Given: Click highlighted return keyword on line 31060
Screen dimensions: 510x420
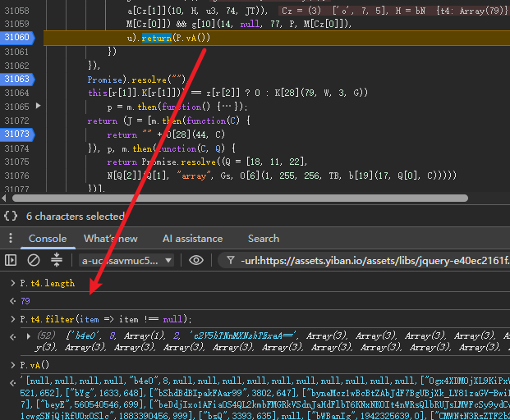Looking at the screenshot, I should [156, 38].
